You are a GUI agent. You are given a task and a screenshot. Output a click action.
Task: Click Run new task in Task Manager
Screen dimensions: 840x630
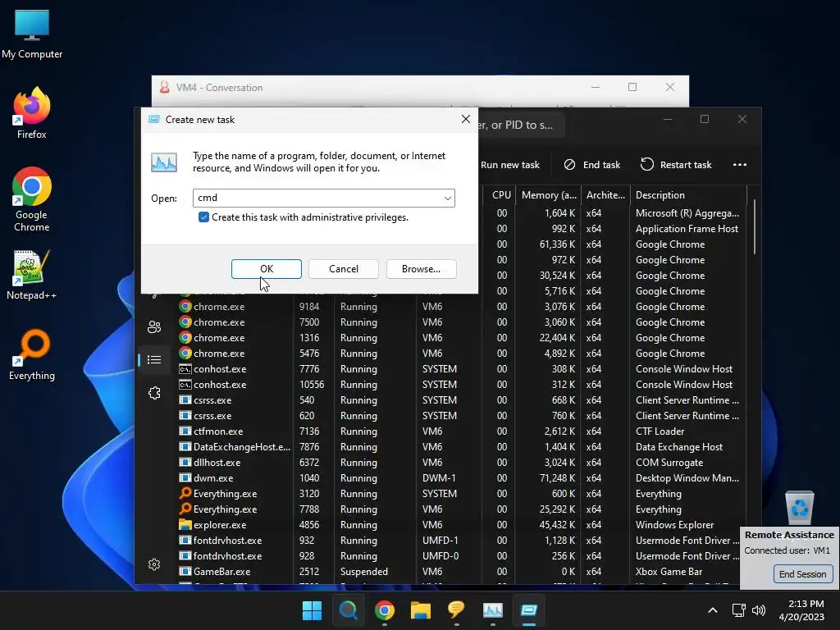(x=509, y=164)
